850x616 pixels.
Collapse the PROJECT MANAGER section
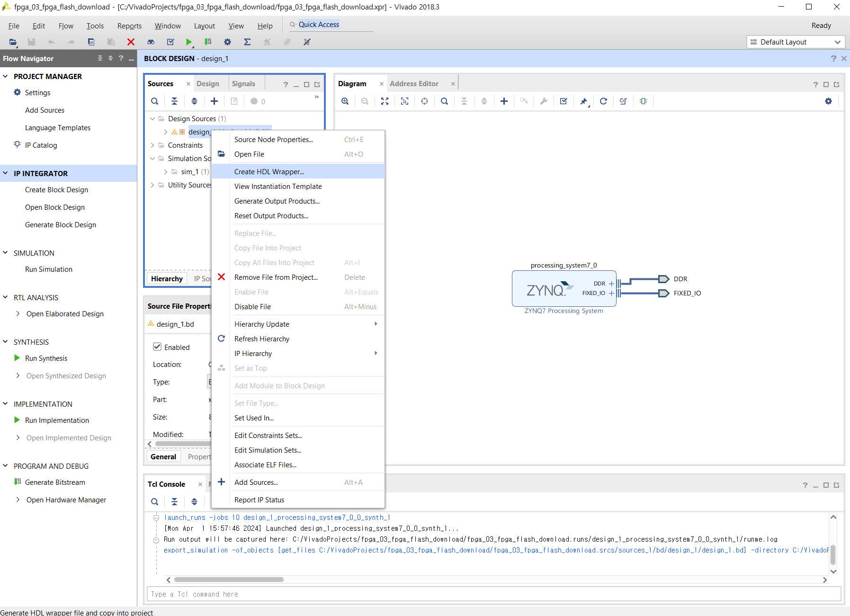pyautogui.click(x=6, y=76)
